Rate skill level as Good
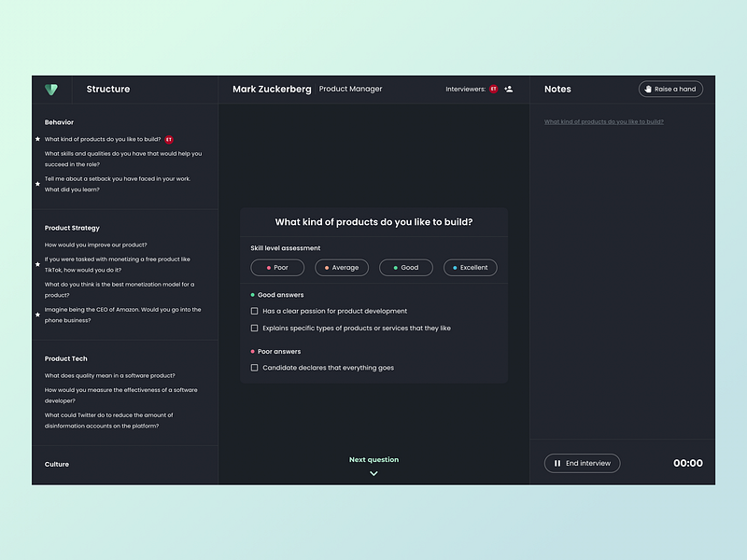The height and width of the screenshot is (560, 747). point(406,268)
